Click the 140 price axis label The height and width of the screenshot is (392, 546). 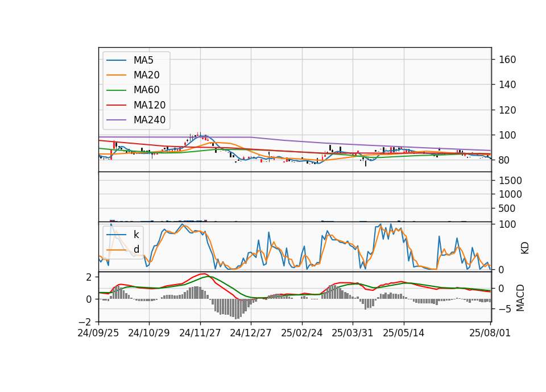tap(507, 85)
